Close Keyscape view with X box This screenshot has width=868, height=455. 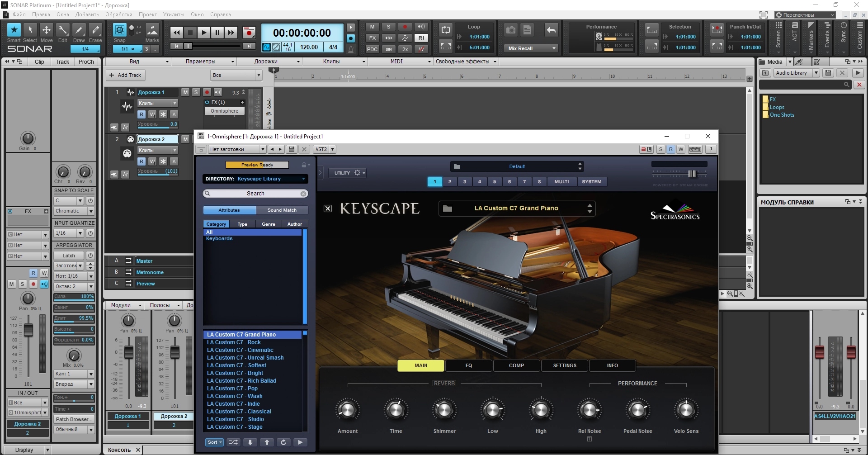coord(328,209)
